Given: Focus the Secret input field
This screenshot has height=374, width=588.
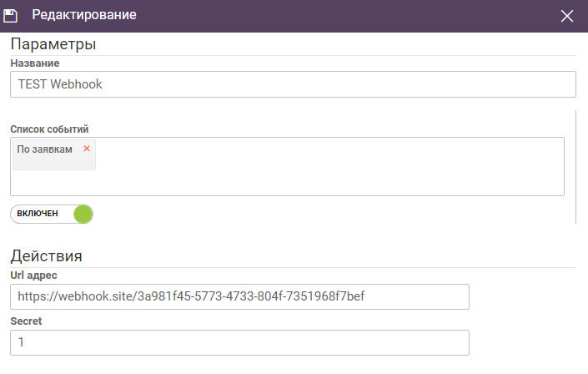Looking at the screenshot, I should [239, 342].
